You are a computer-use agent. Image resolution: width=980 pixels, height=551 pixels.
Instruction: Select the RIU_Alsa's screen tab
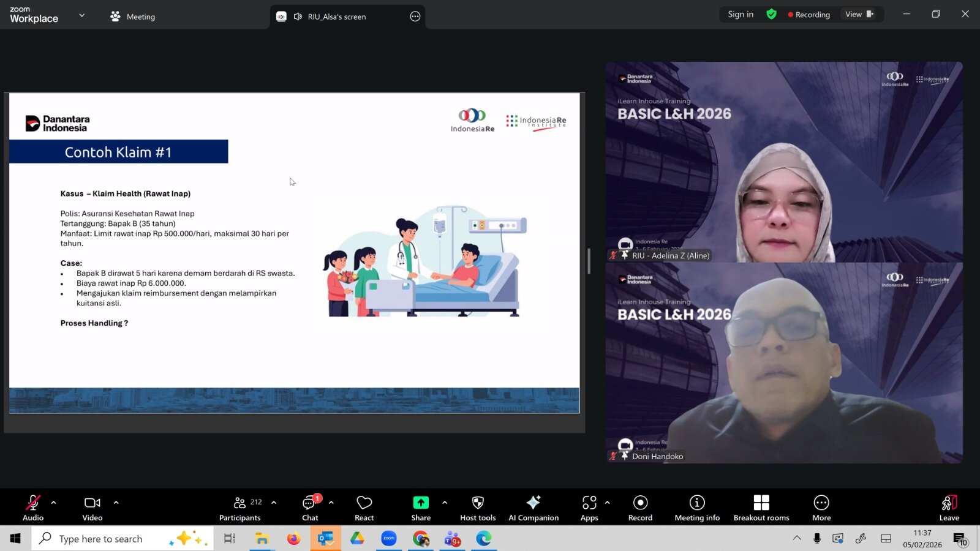tap(336, 17)
